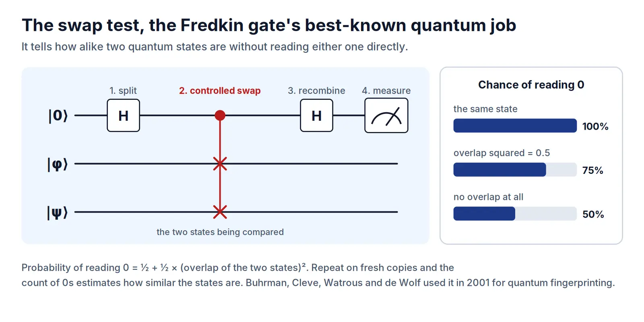Click the '4. measure' step label
644x322 pixels.
(x=386, y=91)
